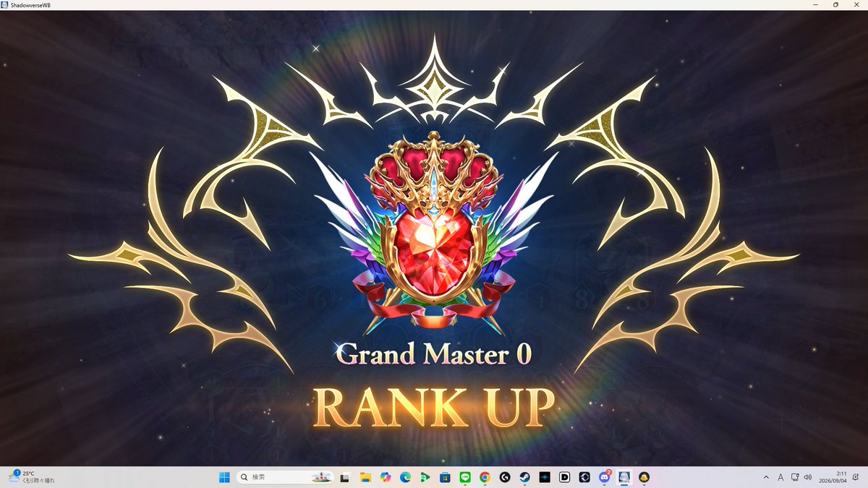Launch Copilot from the taskbar
Image resolution: width=868 pixels, height=488 pixels.
[x=386, y=477]
